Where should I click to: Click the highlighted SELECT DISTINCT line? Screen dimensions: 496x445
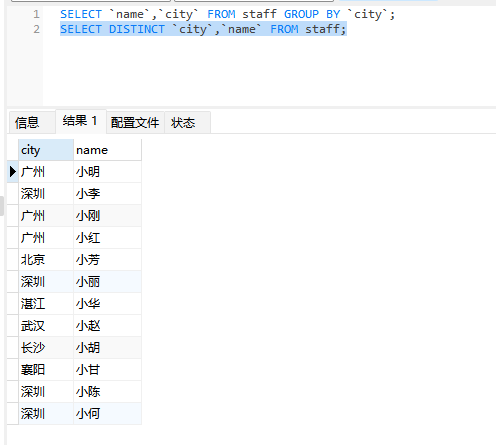203,29
